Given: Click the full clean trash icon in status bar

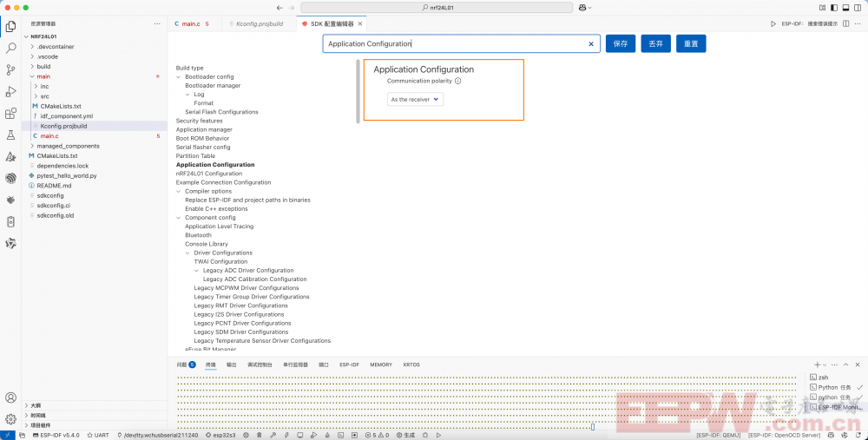Looking at the screenshot, I should tap(259, 436).
